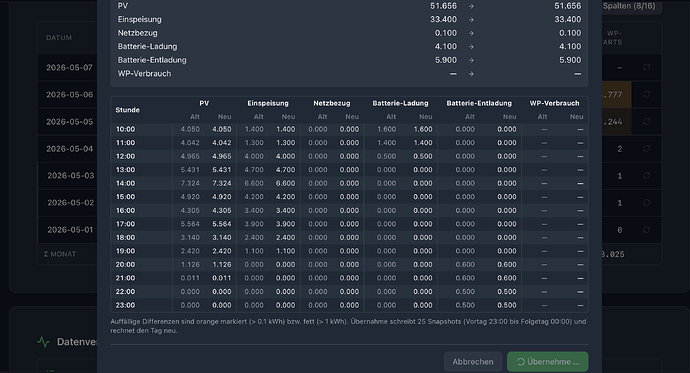This screenshot has width=690, height=373.
Task: Click the old PV value 4.965 at 12:00
Action: coord(190,156)
